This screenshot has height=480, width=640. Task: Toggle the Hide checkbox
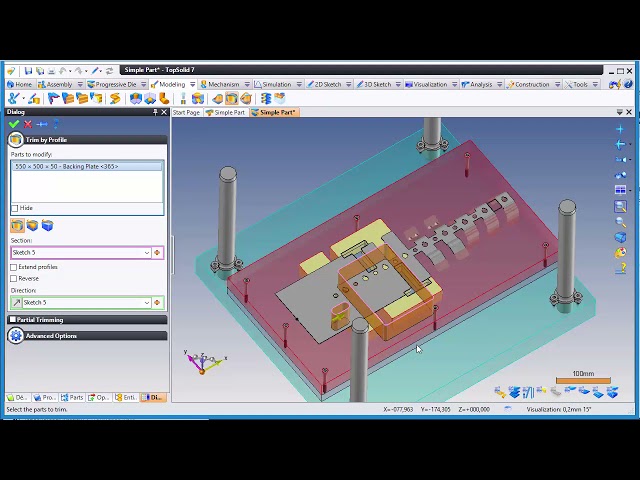click(15, 208)
